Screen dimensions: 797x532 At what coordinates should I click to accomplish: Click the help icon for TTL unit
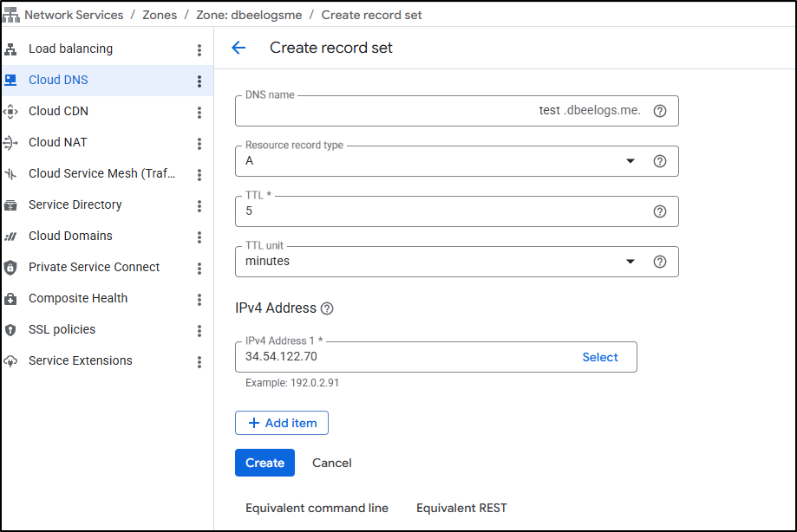pyautogui.click(x=659, y=262)
